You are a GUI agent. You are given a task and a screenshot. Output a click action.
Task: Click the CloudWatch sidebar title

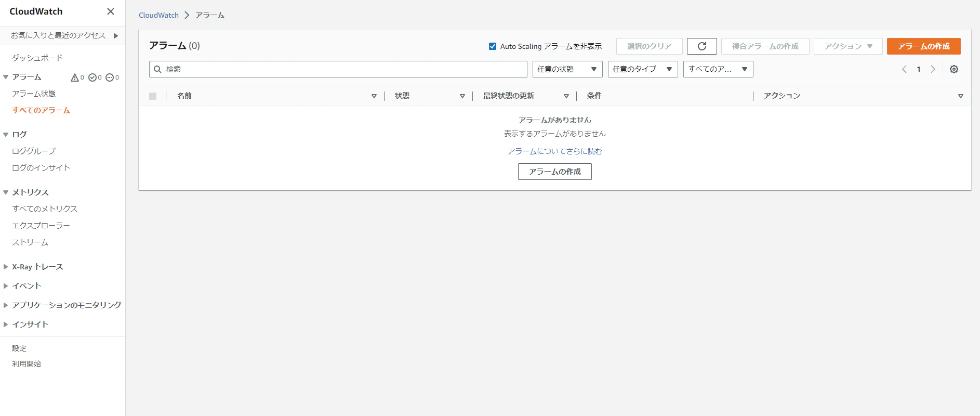pos(36,11)
